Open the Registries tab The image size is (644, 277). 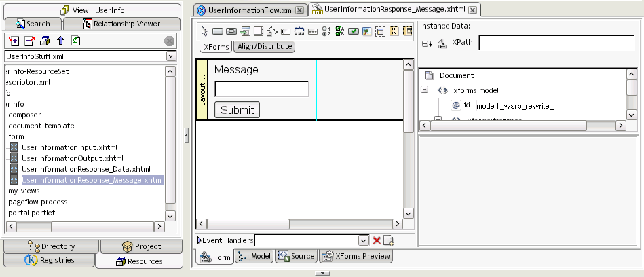click(x=50, y=260)
